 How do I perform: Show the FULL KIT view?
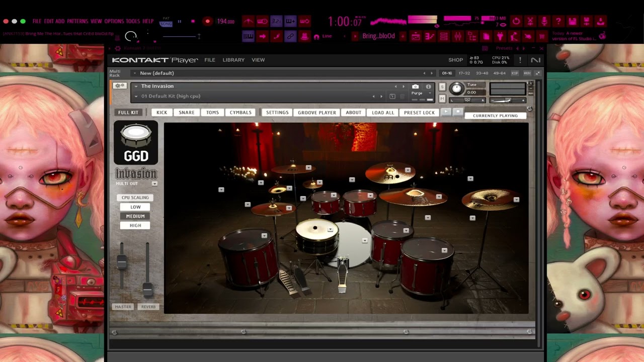coord(128,113)
